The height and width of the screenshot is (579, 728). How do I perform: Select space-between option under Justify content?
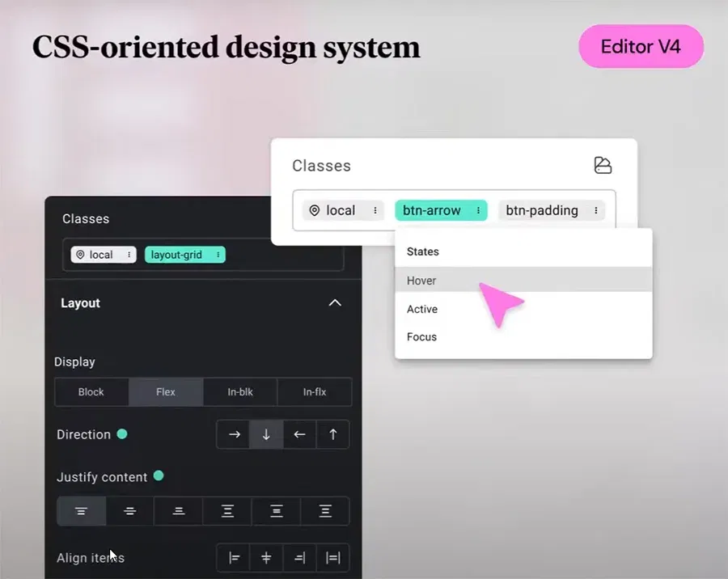tap(226, 511)
